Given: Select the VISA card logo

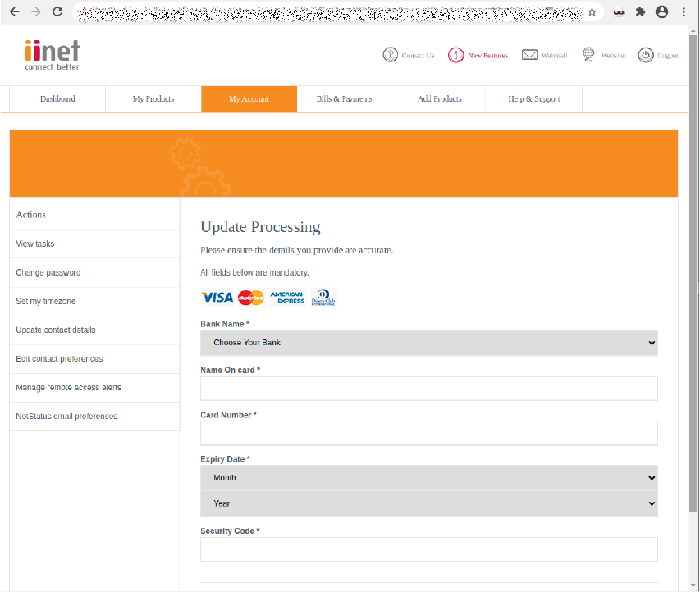Looking at the screenshot, I should pyautogui.click(x=215, y=297).
